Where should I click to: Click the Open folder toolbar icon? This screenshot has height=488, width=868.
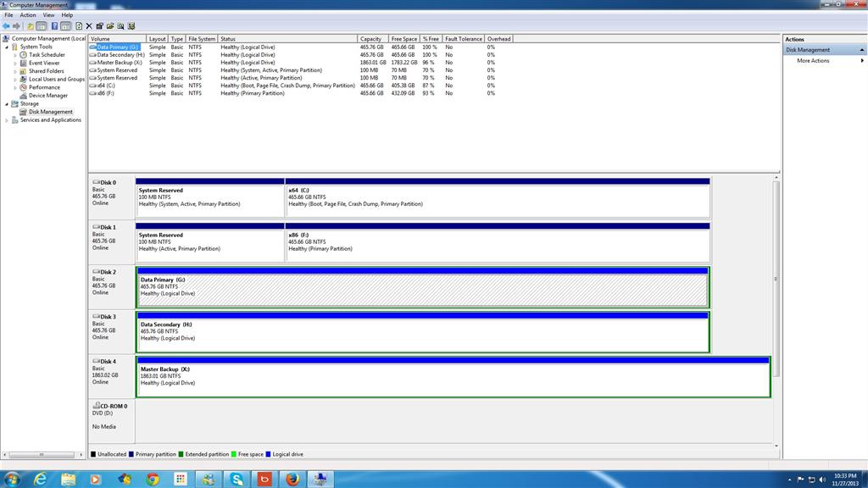[110, 26]
